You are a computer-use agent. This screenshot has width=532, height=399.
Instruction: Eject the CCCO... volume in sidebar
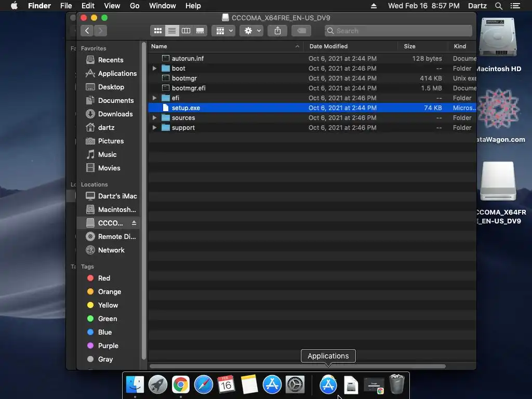pyautogui.click(x=134, y=223)
